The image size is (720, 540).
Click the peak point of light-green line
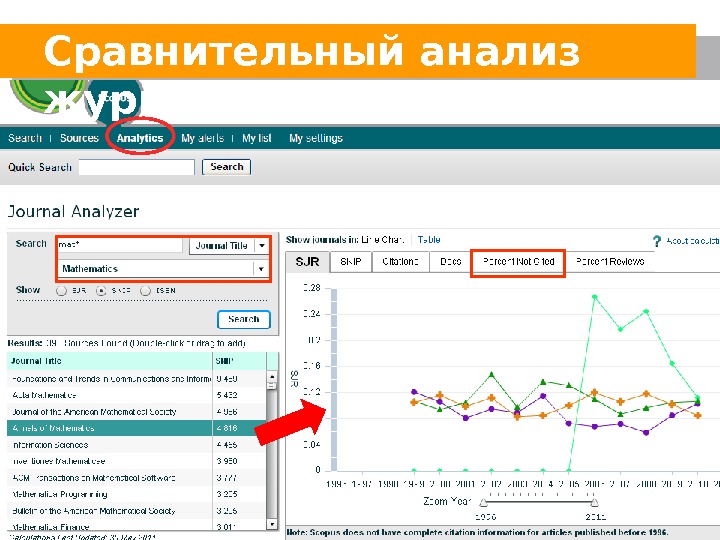[x=595, y=297]
